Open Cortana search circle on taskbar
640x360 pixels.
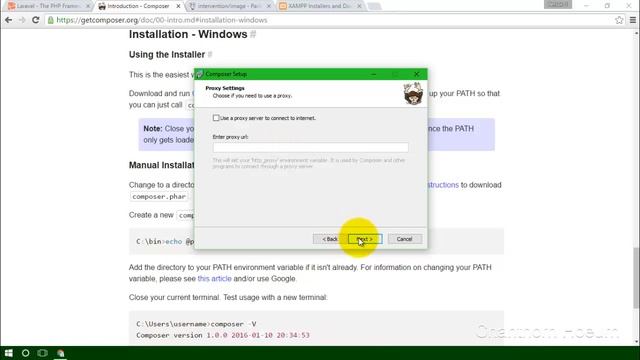(x=25, y=353)
